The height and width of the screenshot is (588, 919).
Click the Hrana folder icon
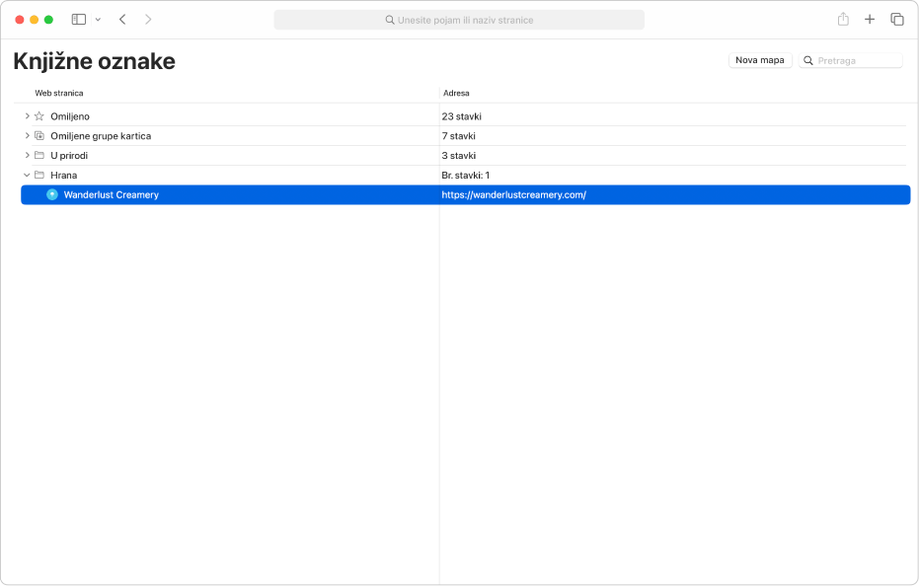click(39, 175)
